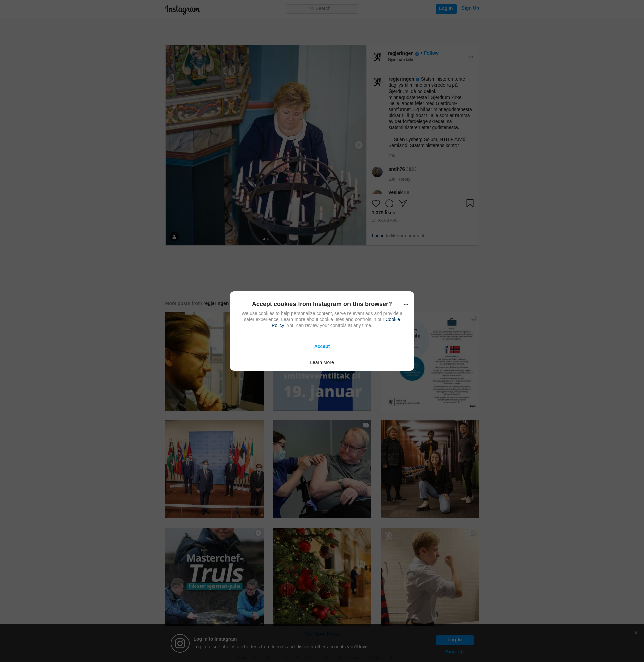Screen dimensions: 644x662
Task: Click the comment speech bubble icon
Action: click(x=389, y=203)
